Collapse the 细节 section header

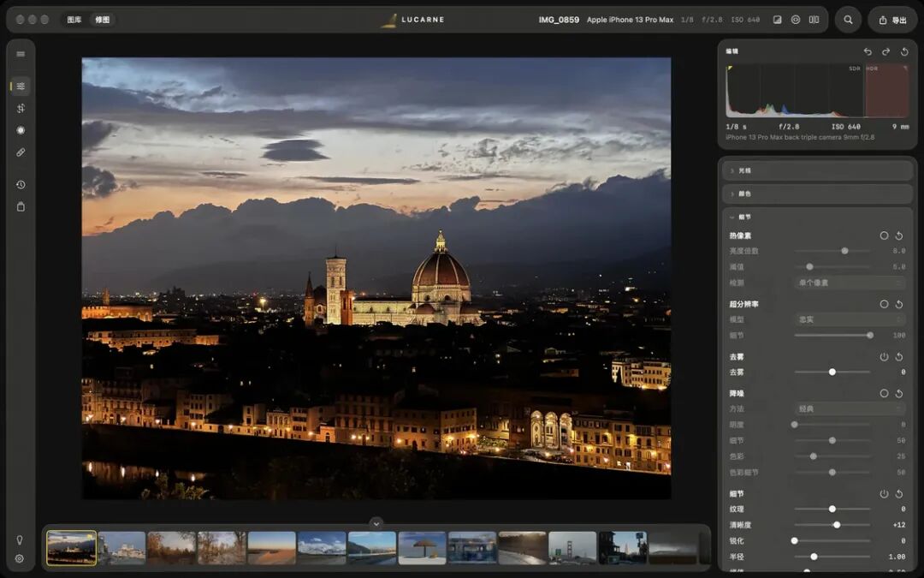pos(818,217)
